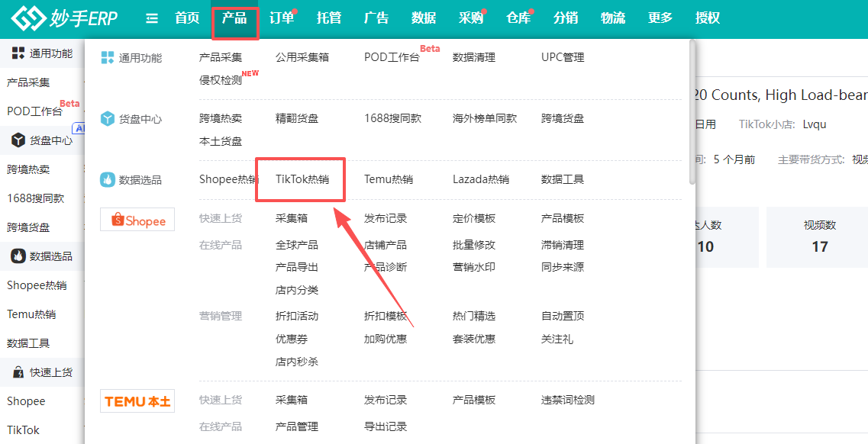The width and height of the screenshot is (868, 444).
Task: Click the 货盘中心 icon in the dropdown menu
Action: (x=108, y=118)
